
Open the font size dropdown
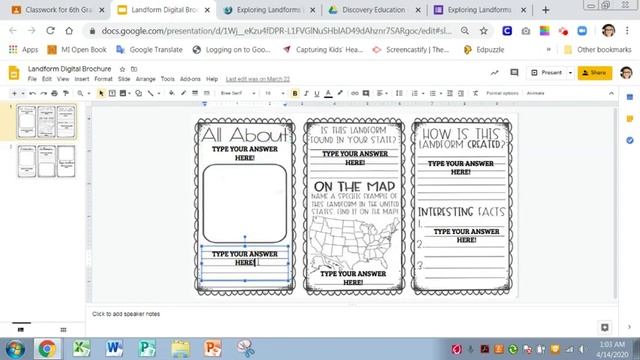click(x=274, y=93)
